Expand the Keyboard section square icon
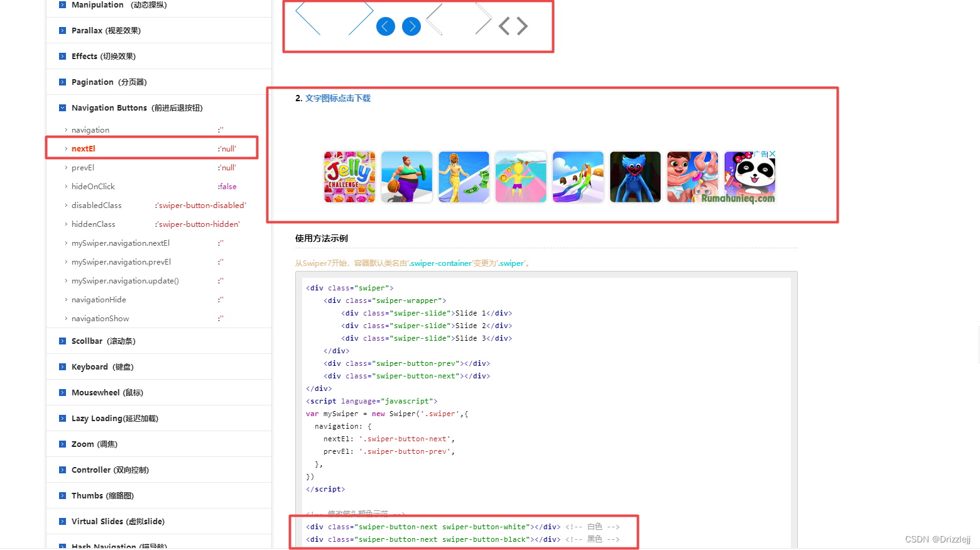The width and height of the screenshot is (980, 550). [x=62, y=366]
